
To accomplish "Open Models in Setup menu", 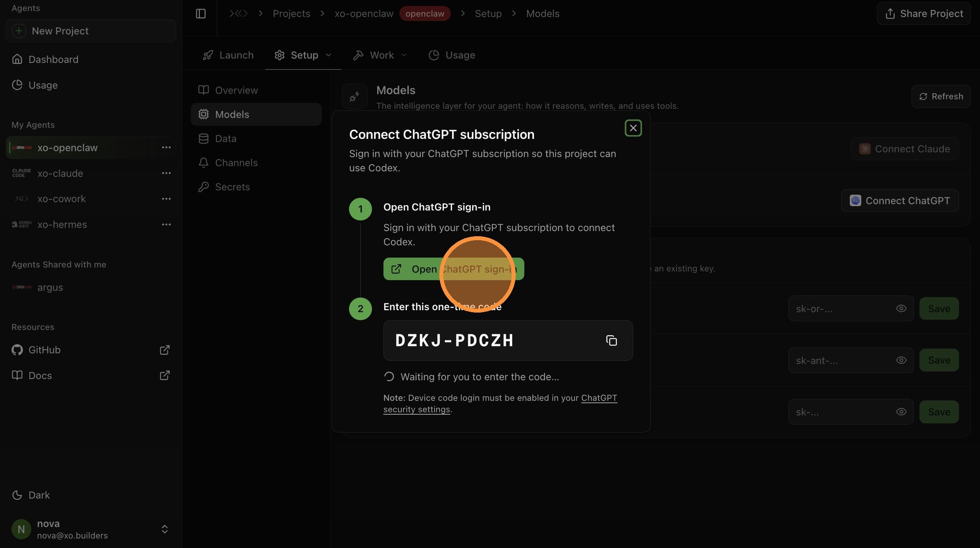I will 256,114.
